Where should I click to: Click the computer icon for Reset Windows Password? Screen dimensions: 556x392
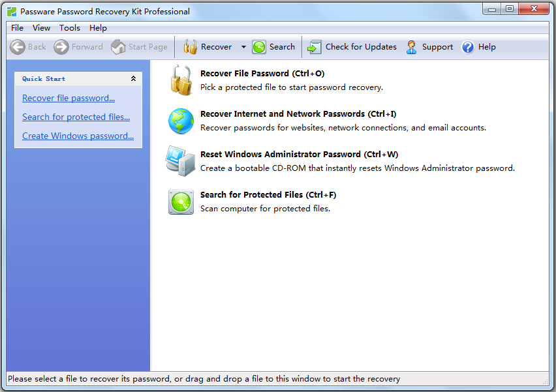[x=181, y=161]
